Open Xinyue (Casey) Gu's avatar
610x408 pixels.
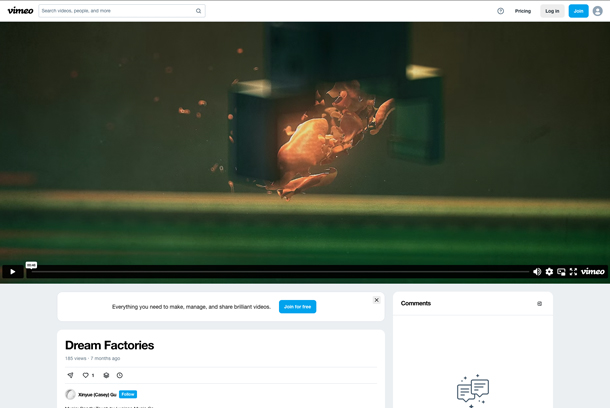[70, 394]
